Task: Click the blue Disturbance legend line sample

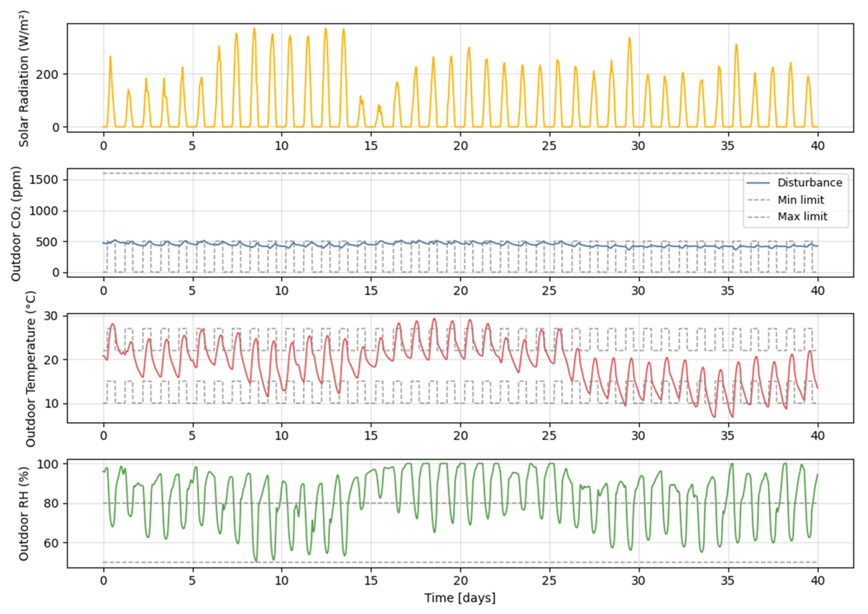Action: [758, 183]
